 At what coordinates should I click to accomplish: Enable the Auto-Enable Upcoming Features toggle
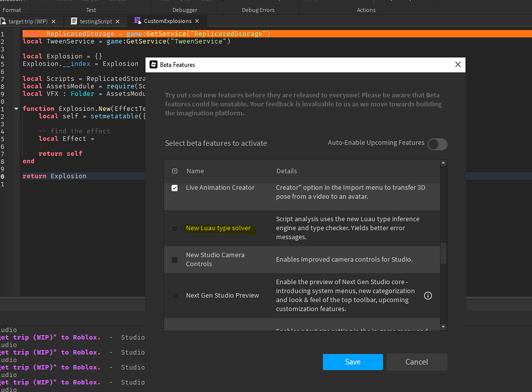(x=437, y=144)
